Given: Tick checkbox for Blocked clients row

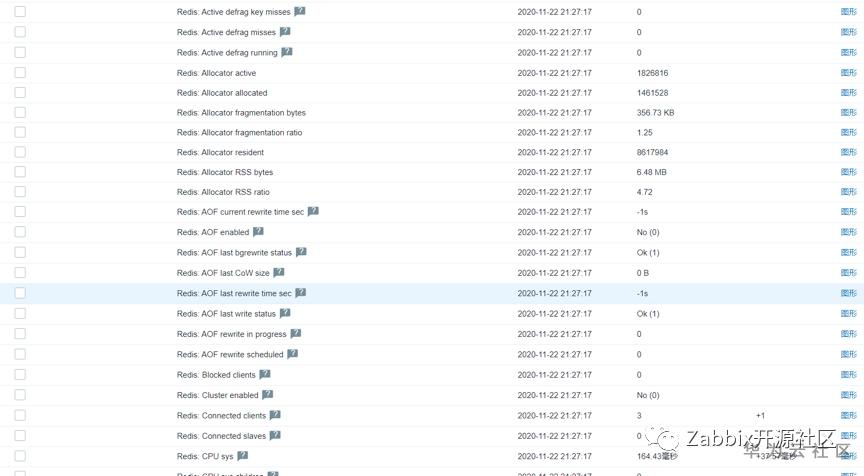Looking at the screenshot, I should (20, 375).
